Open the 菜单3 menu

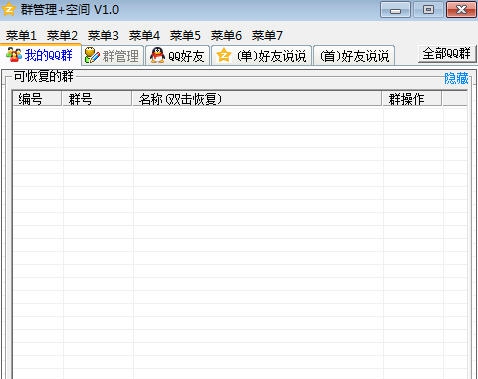point(103,35)
